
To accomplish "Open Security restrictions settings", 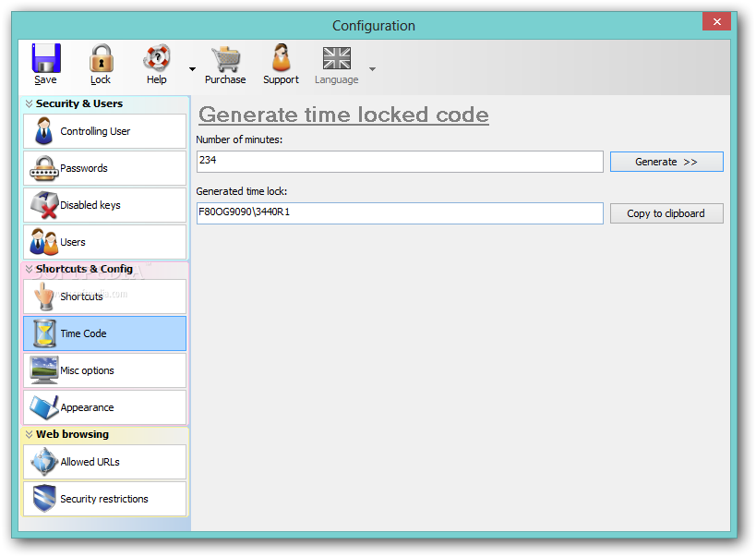I will 104,499.
